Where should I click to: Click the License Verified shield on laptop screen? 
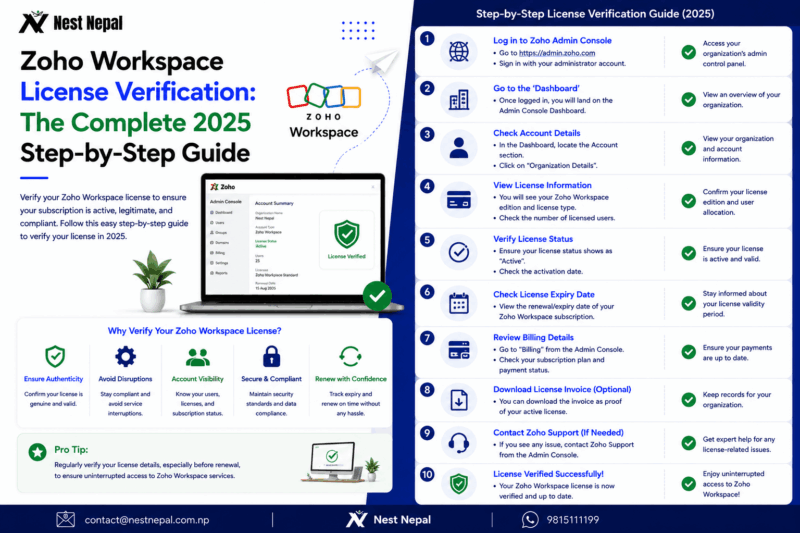pos(346,234)
